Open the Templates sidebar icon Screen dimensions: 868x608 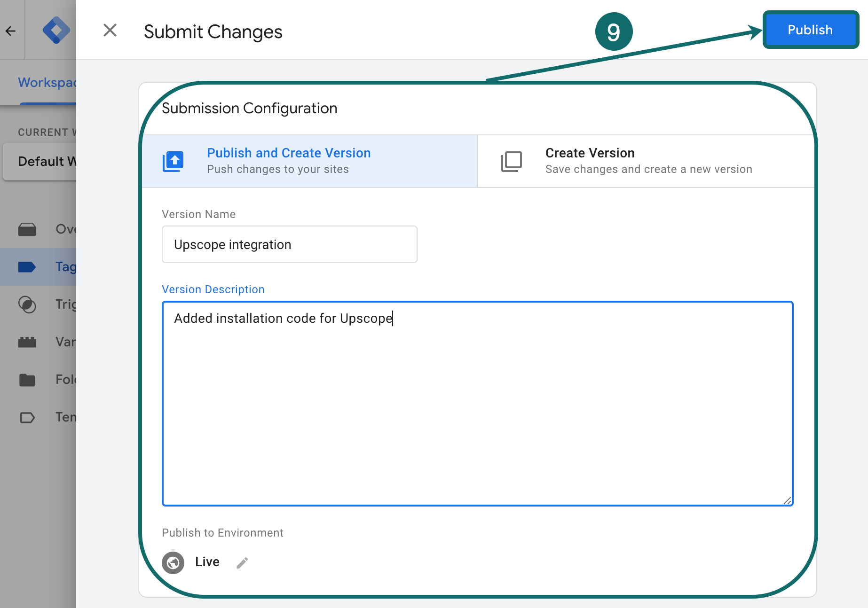pyautogui.click(x=27, y=417)
